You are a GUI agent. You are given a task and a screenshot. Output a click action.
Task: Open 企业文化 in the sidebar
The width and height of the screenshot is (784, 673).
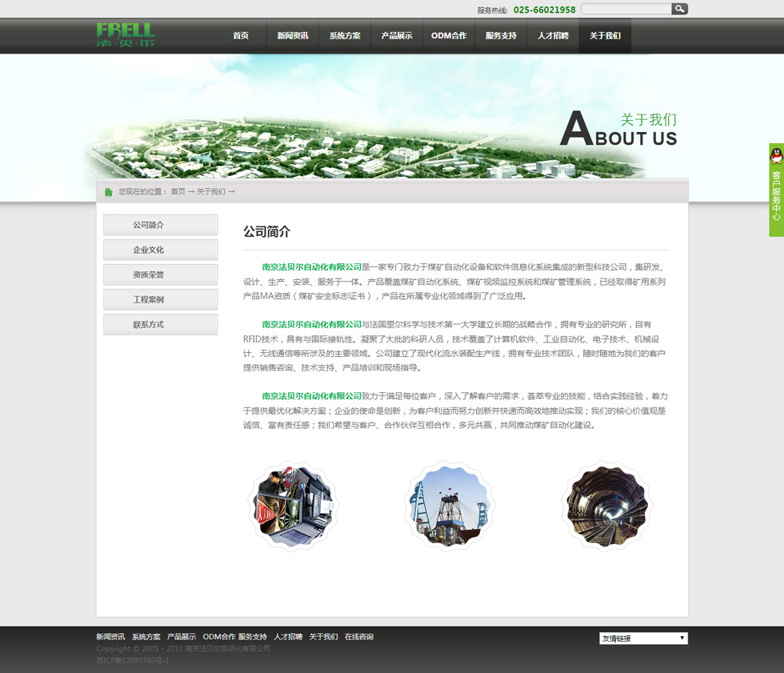[160, 250]
